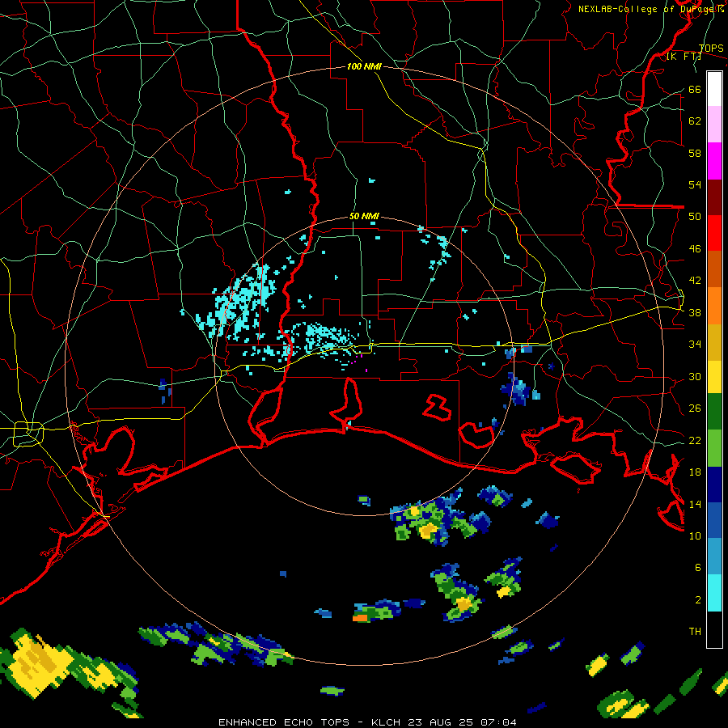Click the TH legend label
The image size is (728, 728).
click(695, 631)
